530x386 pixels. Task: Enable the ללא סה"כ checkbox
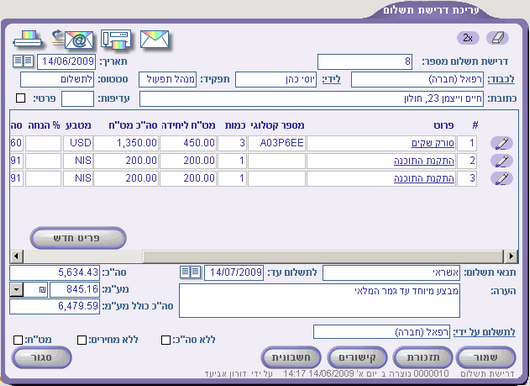[166, 340]
